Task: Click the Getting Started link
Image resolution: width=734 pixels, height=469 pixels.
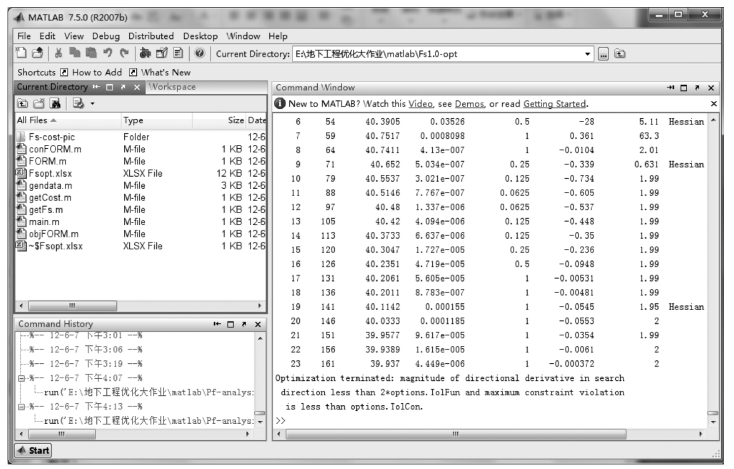Action: [x=555, y=104]
